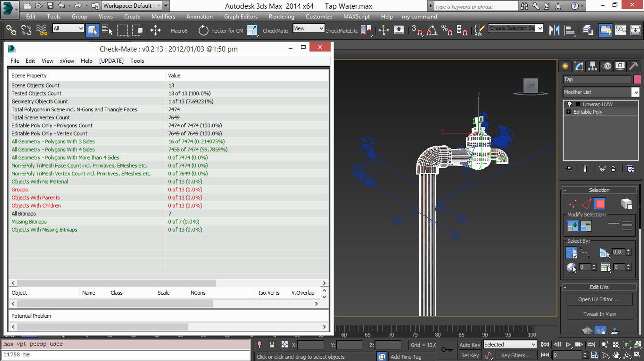Toggle Unwrap UVW modifier lightbulb visibility
Viewport: 644px width, 361px height.
[570, 104]
